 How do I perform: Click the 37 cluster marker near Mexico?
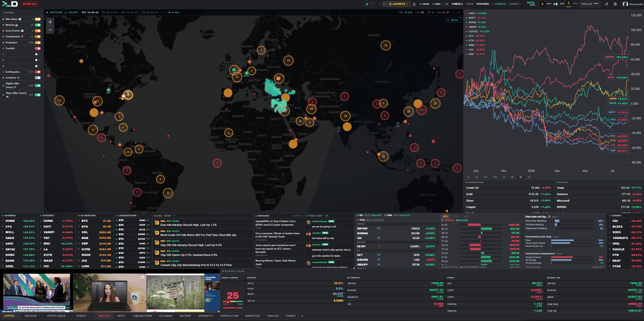pos(93,130)
